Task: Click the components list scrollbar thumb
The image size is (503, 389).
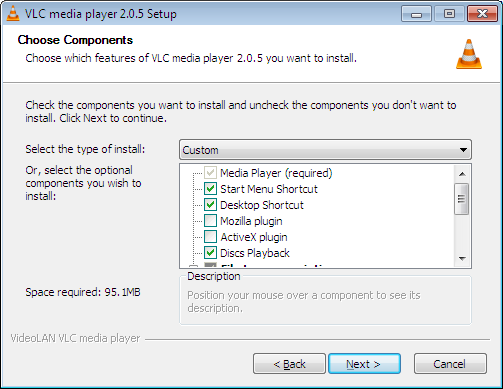Action: click(462, 199)
